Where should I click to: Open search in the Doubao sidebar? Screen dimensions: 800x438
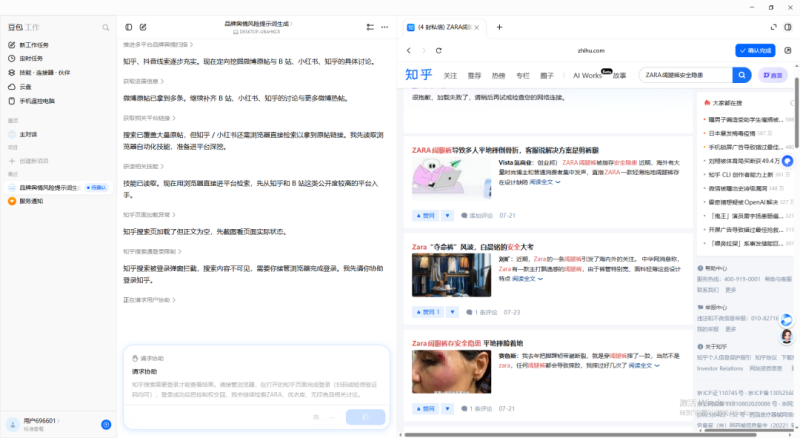tap(106, 28)
